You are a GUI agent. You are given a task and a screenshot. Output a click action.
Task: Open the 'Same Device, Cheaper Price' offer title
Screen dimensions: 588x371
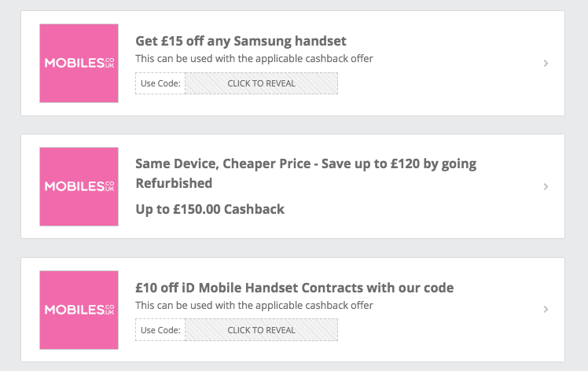[306, 173]
